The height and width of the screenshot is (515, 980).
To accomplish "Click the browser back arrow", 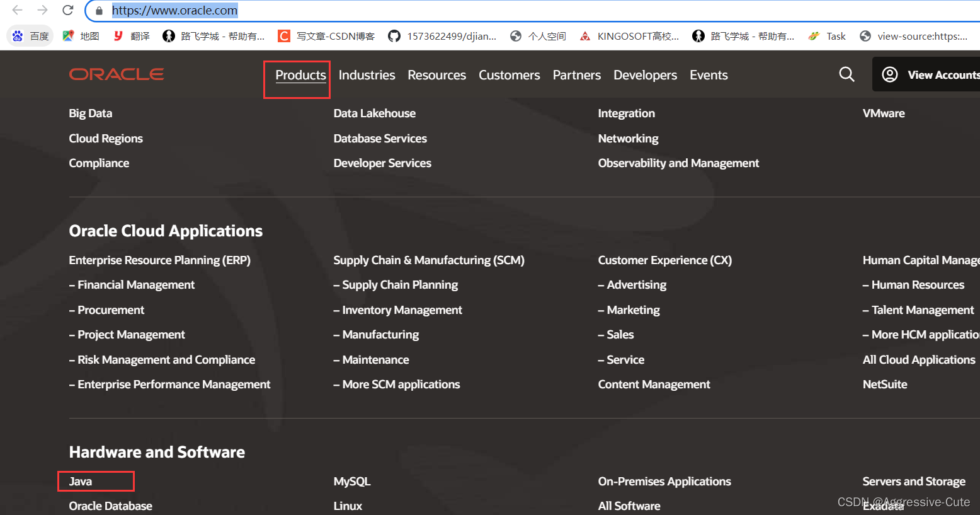I will pyautogui.click(x=17, y=10).
